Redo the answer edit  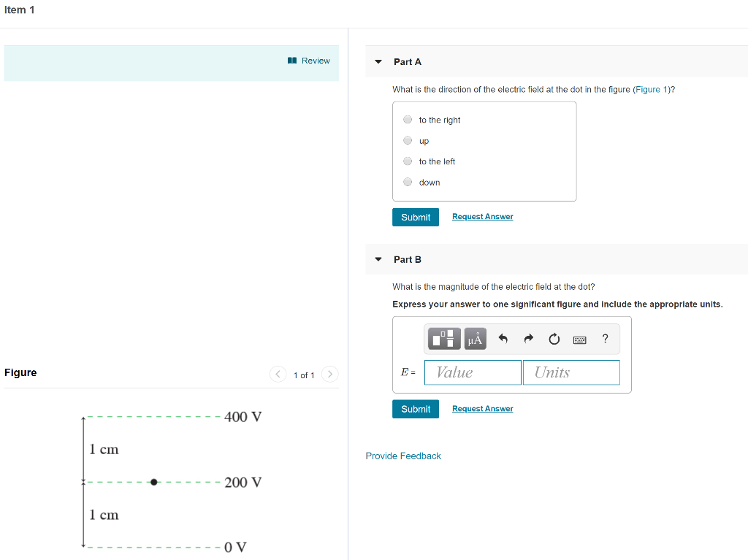coord(529,339)
